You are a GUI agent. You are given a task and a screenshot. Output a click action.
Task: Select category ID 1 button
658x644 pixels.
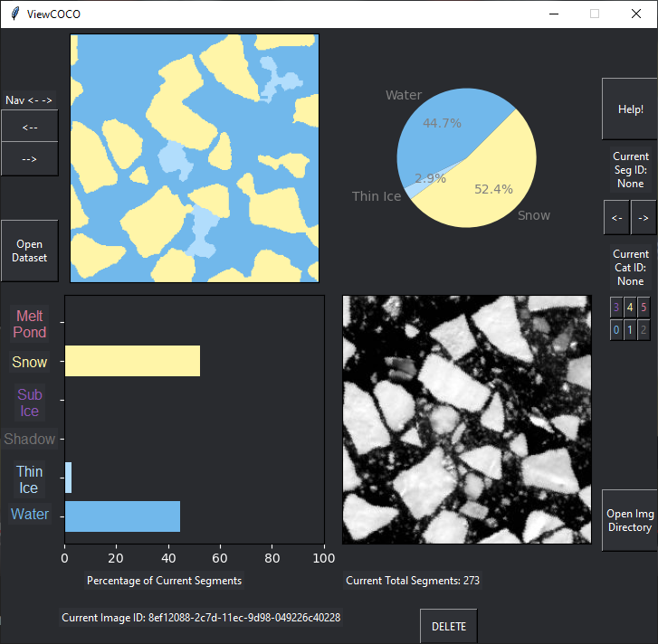(629, 330)
